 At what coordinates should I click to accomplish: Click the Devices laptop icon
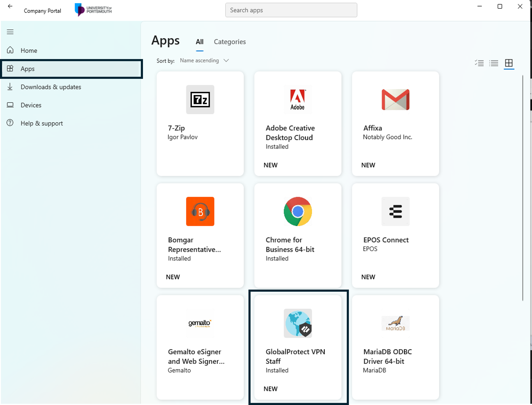(10, 105)
